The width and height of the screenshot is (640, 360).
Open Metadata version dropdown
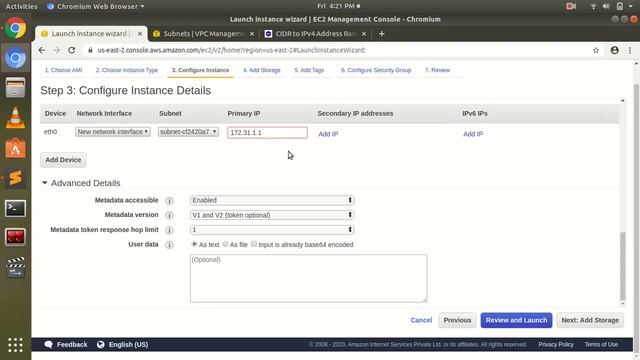272,215
